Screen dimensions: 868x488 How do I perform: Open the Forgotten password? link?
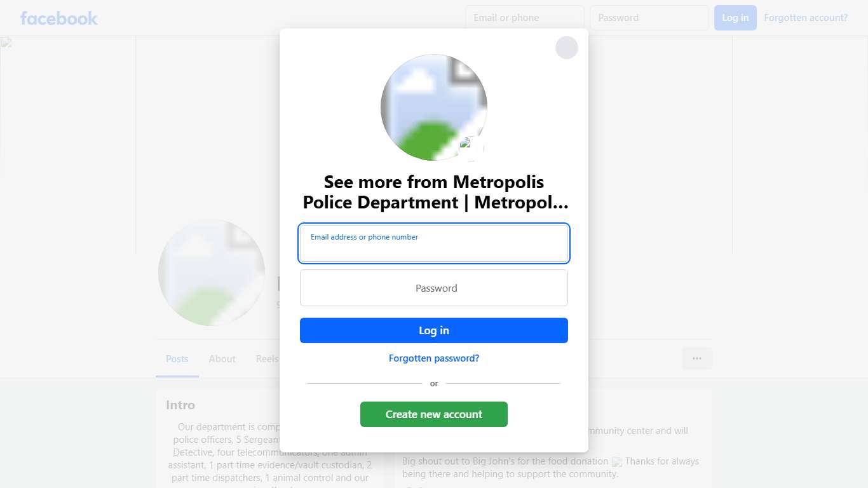pyautogui.click(x=434, y=358)
